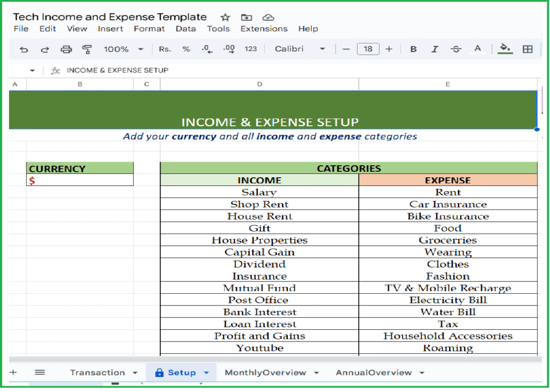
Task: Switch to the AnnualOverview sheet tab
Action: [374, 372]
